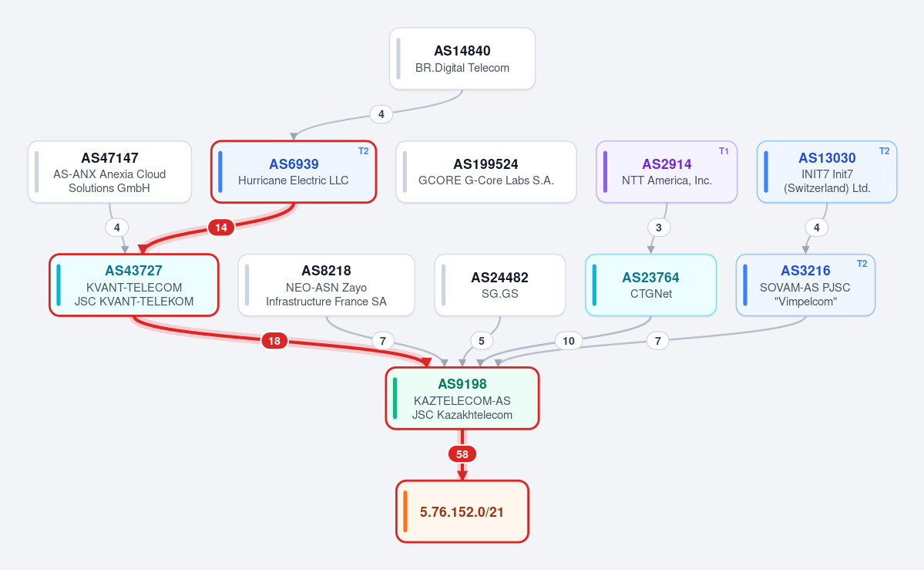Screen dimensions: 924x570
Task: Click the 3 edge badge below NTT America
Action: pos(658,228)
